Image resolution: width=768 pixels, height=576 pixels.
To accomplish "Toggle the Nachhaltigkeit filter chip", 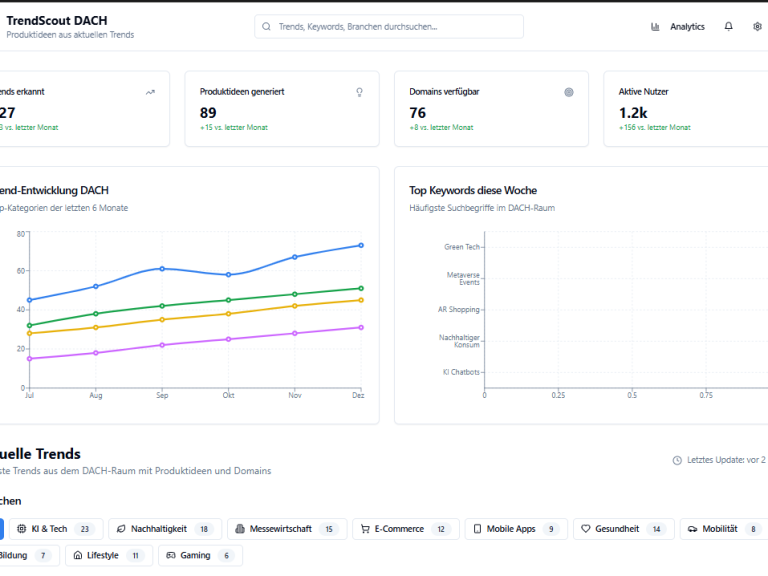I will [163, 529].
